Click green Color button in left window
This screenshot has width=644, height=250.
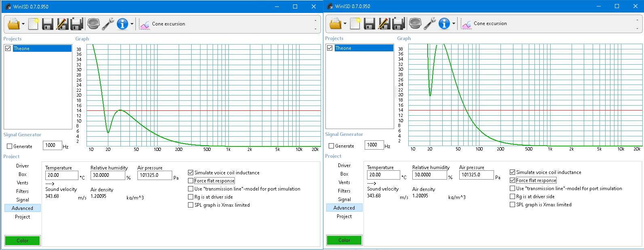23,240
